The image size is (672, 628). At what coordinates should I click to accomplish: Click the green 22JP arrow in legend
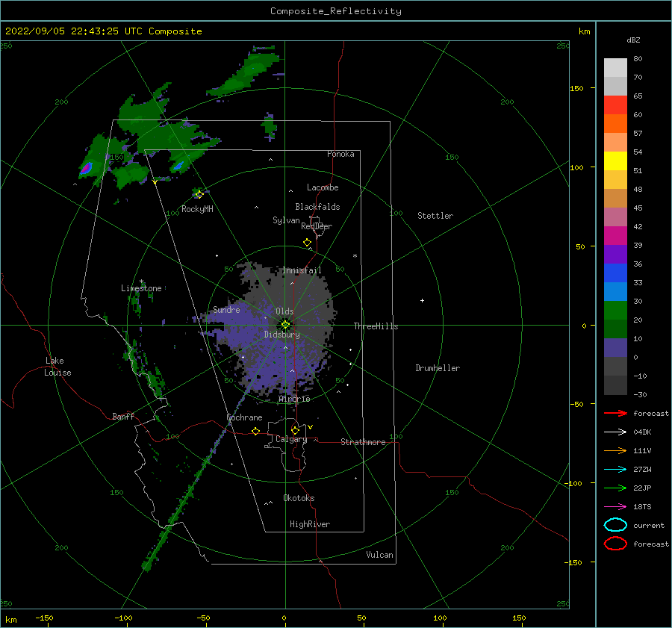[615, 488]
